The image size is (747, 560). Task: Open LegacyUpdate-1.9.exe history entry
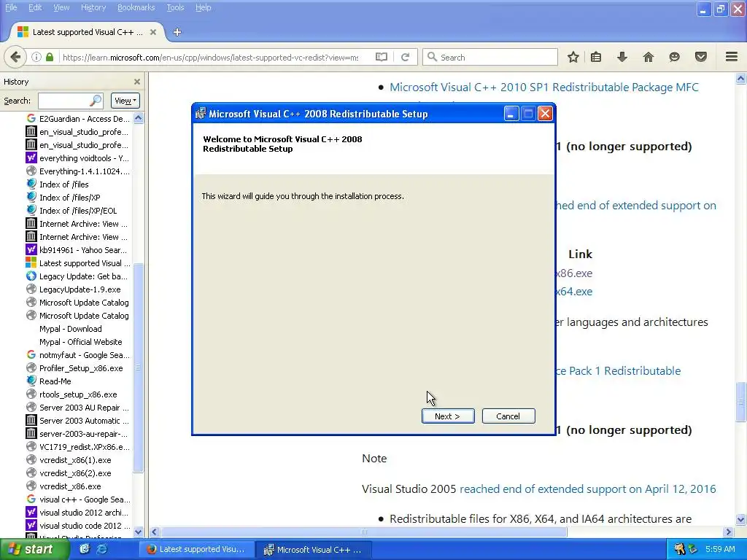pyautogui.click(x=74, y=289)
